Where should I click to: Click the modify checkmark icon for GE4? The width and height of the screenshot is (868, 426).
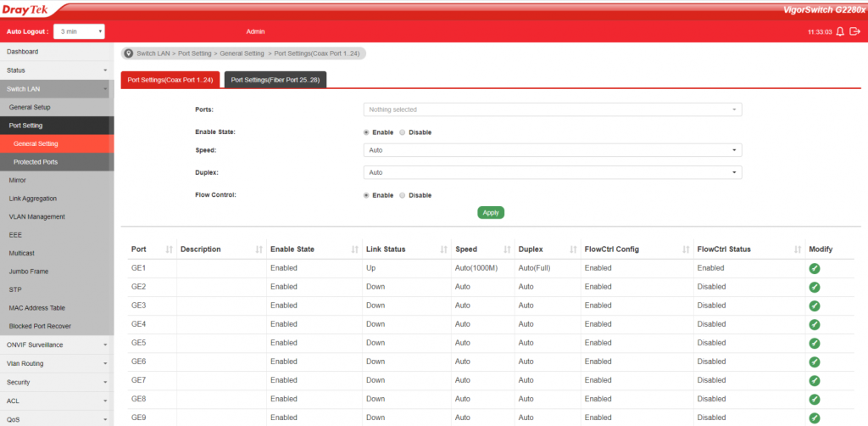click(x=815, y=324)
